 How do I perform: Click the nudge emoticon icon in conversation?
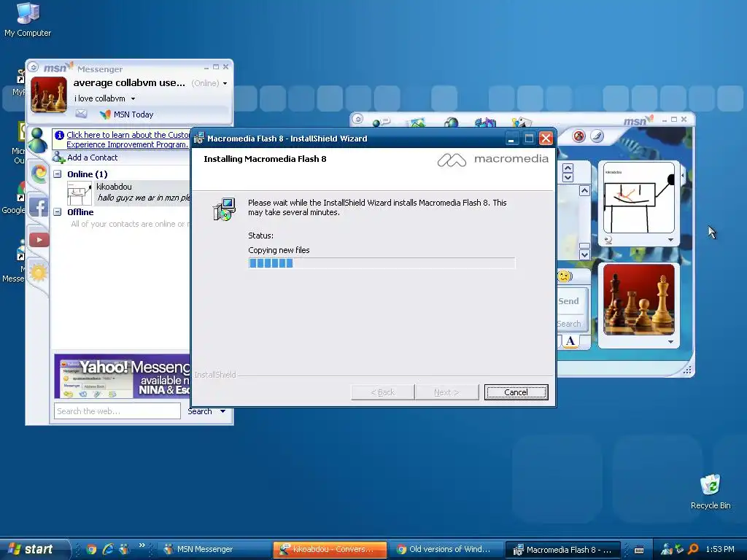[x=565, y=276]
